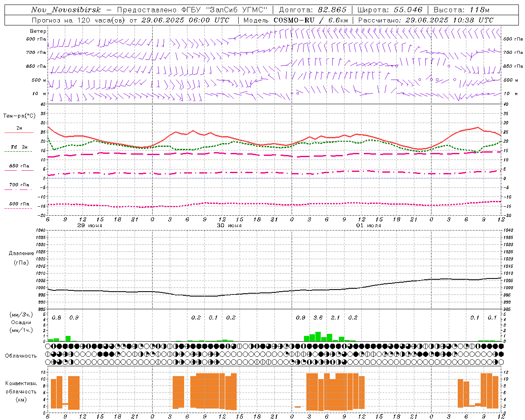
Task: Click the (мм/3ч.) unit label
Action: (21, 315)
